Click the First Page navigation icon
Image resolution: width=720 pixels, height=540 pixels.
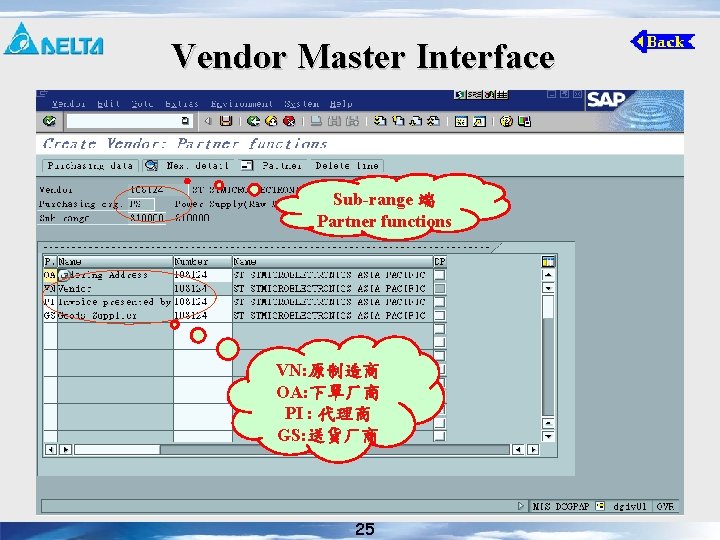(380, 121)
